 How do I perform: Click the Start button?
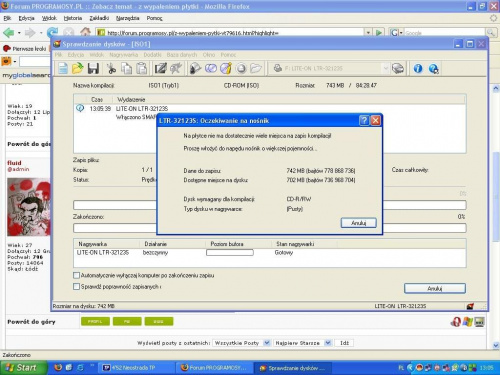click(23, 367)
